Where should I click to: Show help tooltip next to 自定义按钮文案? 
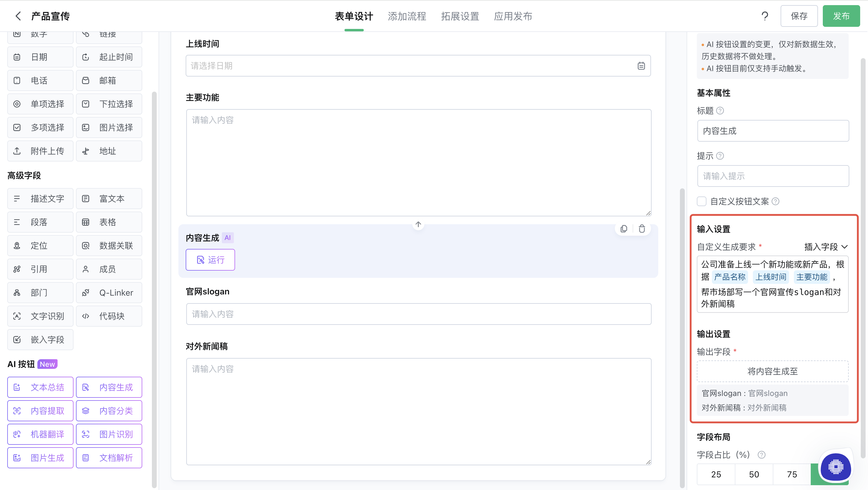(775, 201)
